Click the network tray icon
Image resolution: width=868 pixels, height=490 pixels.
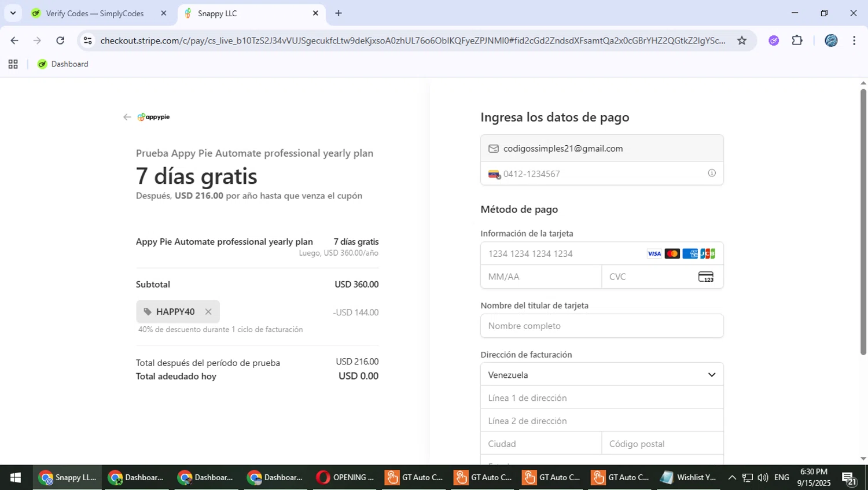(x=748, y=477)
